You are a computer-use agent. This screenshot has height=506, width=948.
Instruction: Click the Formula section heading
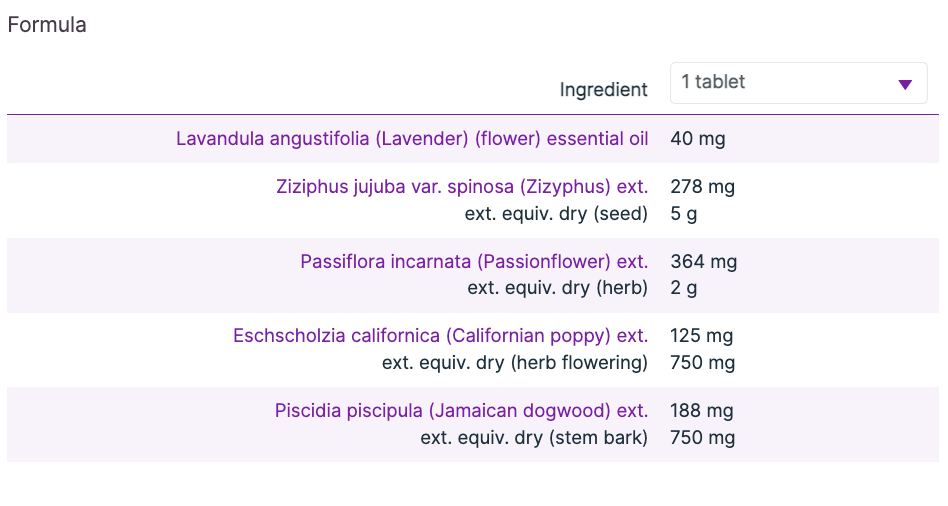(x=47, y=25)
